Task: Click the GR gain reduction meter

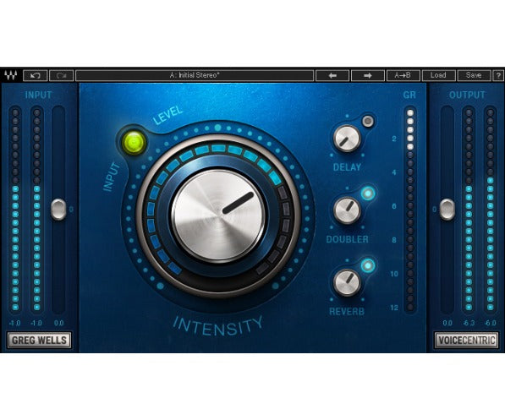Action: point(410,210)
